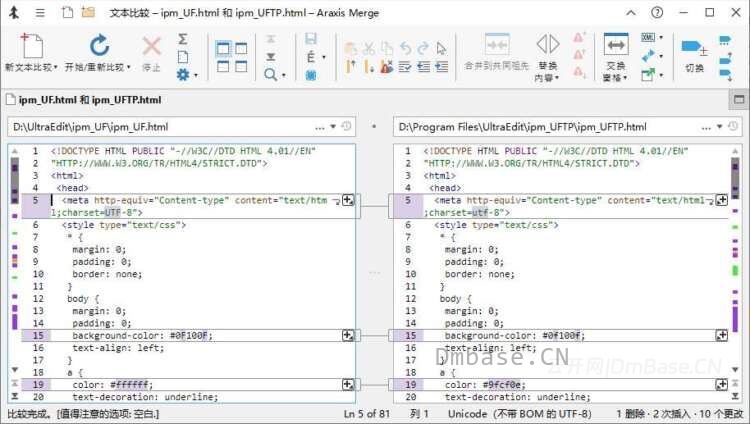Click the Unicode UTF-8 encoding status text
Viewport: 750px width, 424px height.
coord(519,414)
